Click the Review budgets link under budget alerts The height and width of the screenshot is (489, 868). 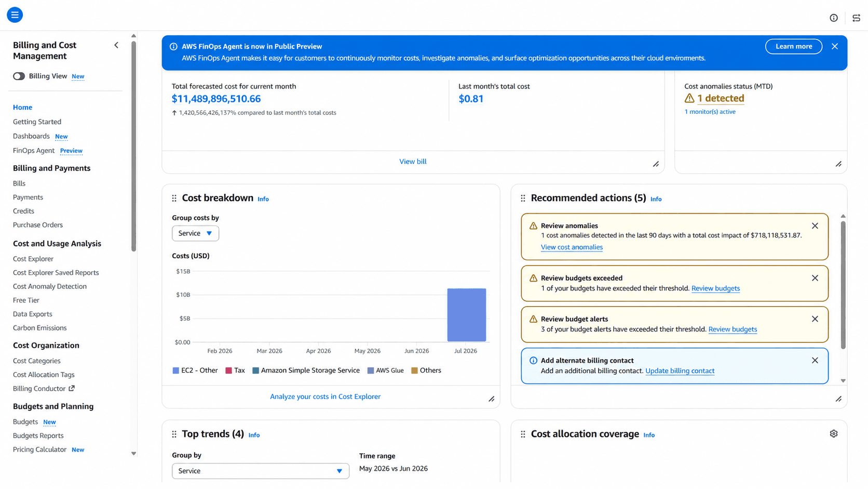tap(733, 329)
